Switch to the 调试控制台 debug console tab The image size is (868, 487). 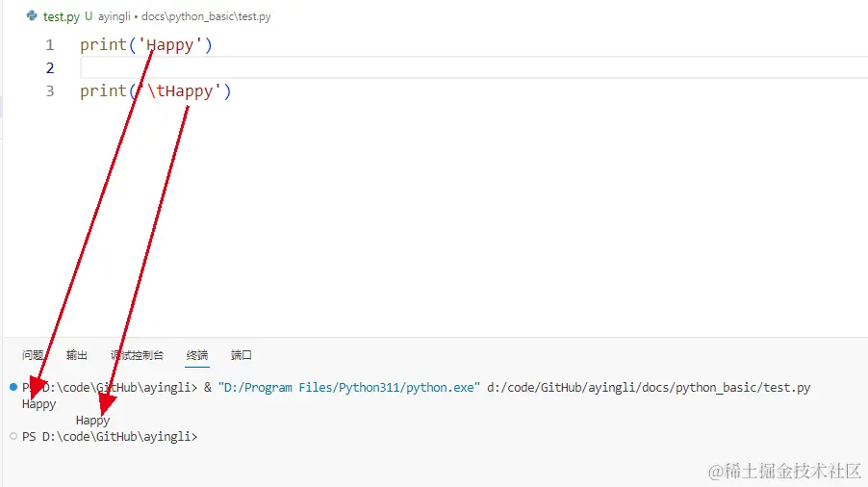[x=137, y=355]
